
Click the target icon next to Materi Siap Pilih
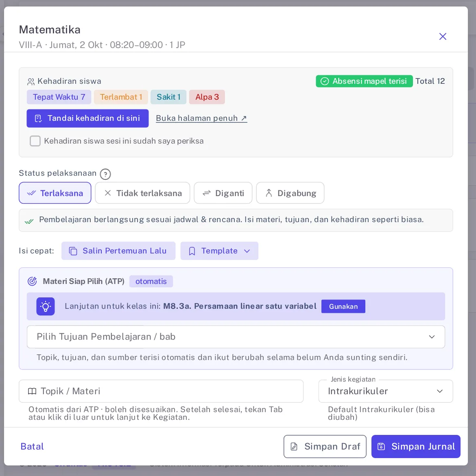32,282
